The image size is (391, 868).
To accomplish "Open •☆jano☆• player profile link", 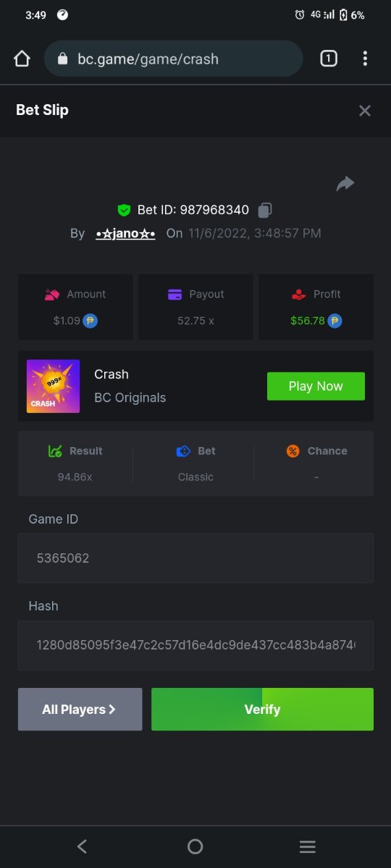I will (x=125, y=234).
